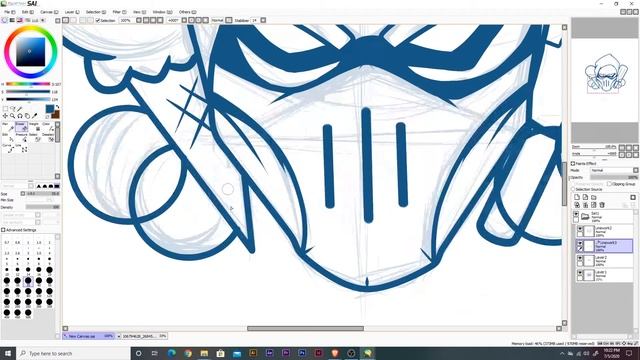Select the hand pan tool

pos(27,116)
